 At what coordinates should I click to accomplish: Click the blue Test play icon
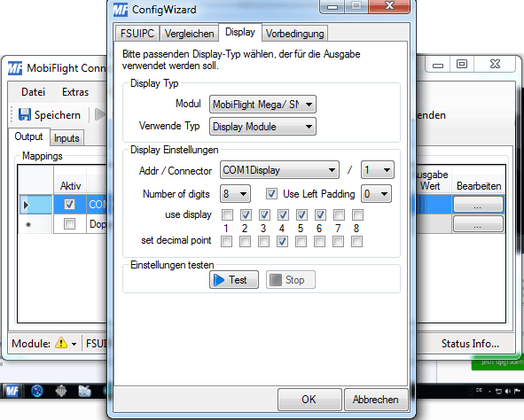pyautogui.click(x=219, y=280)
